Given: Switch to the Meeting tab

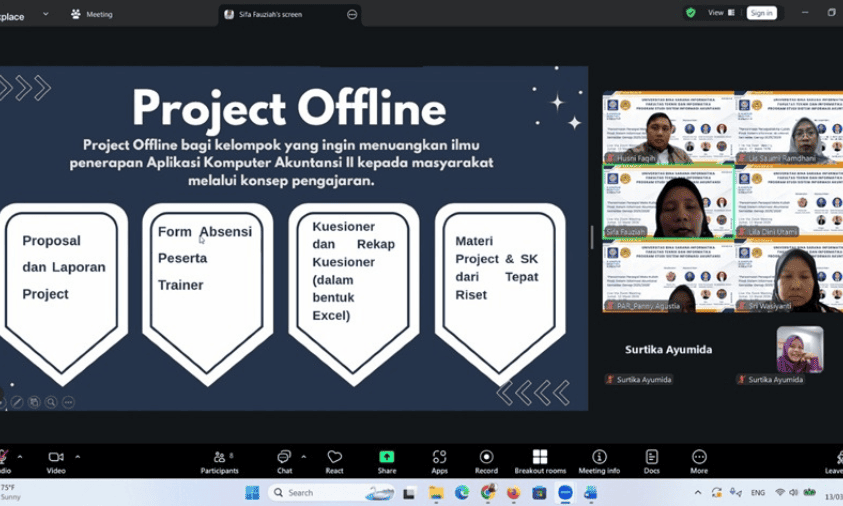Looking at the screenshot, I should [92, 15].
